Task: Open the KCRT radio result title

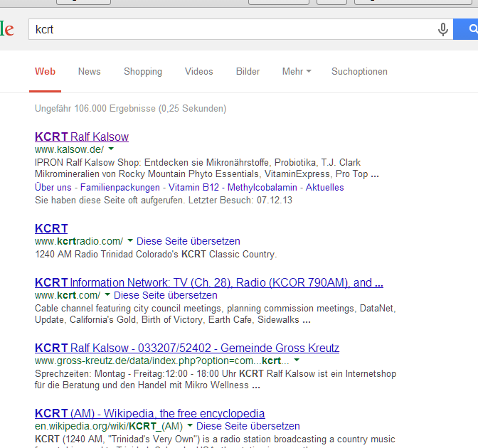Action: tap(51, 228)
